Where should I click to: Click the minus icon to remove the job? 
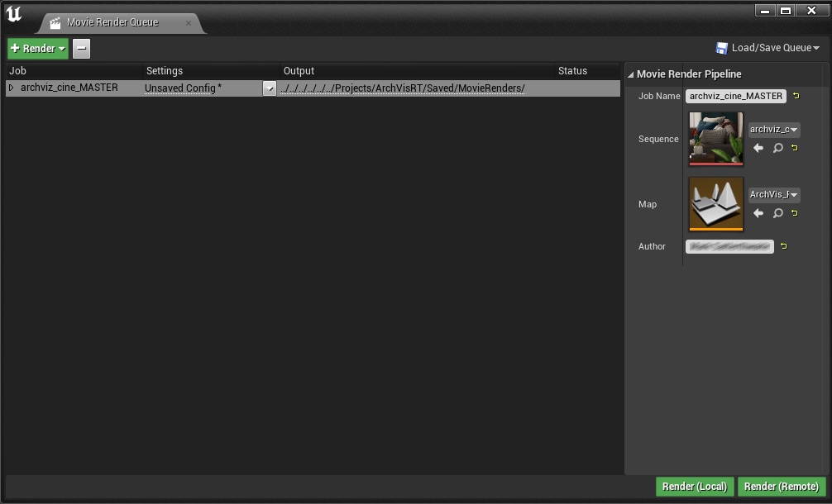pyautogui.click(x=79, y=48)
